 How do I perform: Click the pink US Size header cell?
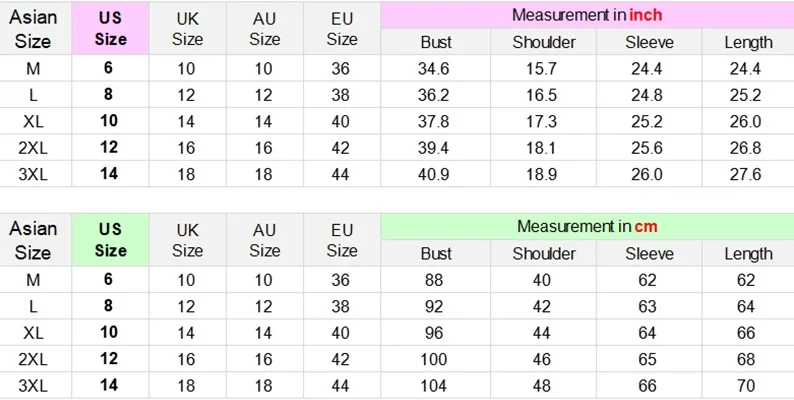110,29
